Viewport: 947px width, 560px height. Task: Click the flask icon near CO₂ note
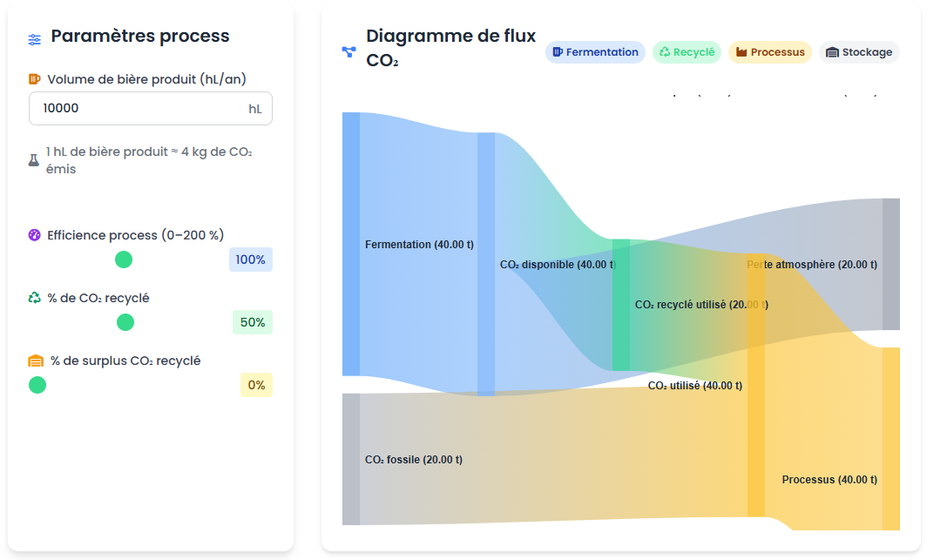click(x=34, y=160)
